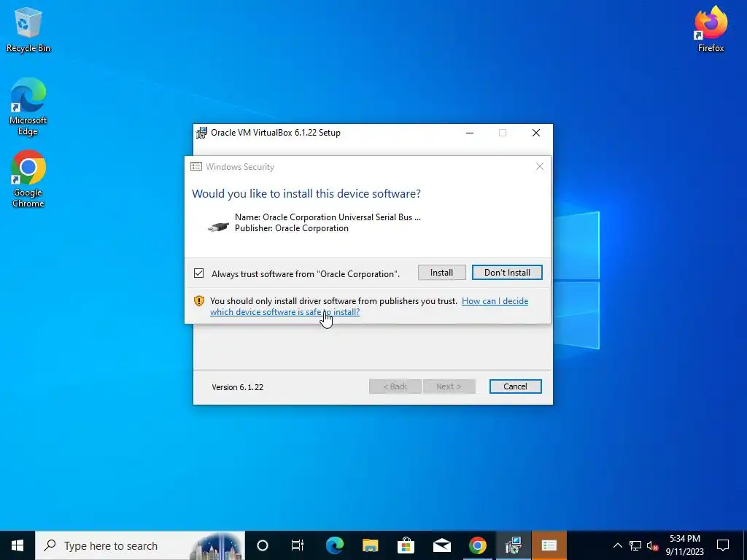Viewport: 747px width, 560px height.
Task: Click the muted volume tray icon
Action: coord(652,545)
